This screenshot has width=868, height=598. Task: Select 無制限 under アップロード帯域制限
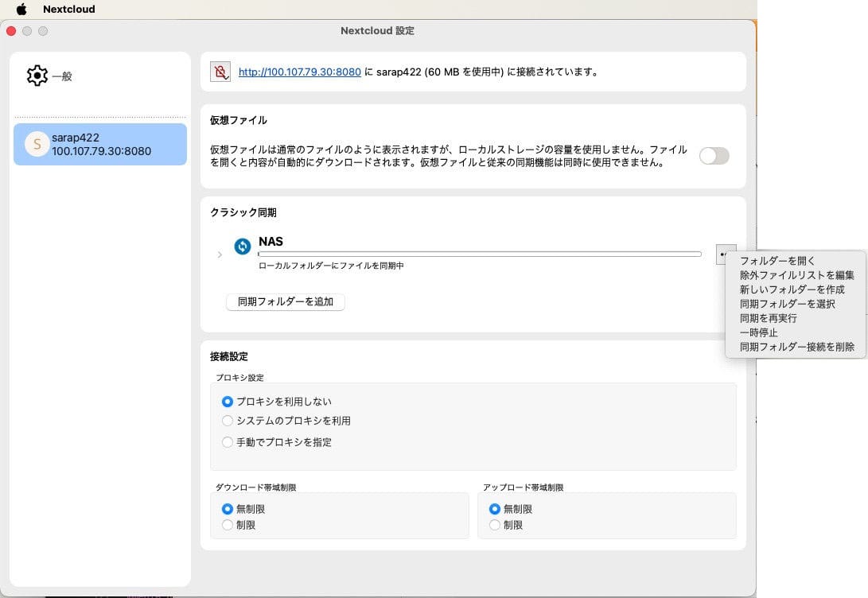(x=494, y=509)
